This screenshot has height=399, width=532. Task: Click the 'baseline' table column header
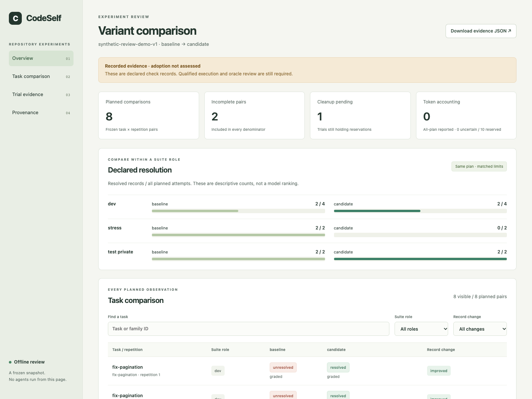coord(277,350)
